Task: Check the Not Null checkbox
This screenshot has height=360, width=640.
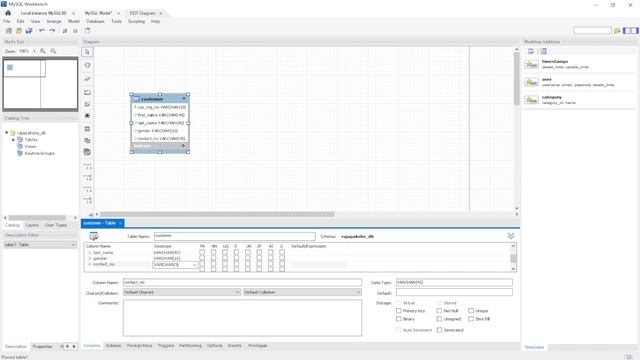Action: click(x=439, y=311)
